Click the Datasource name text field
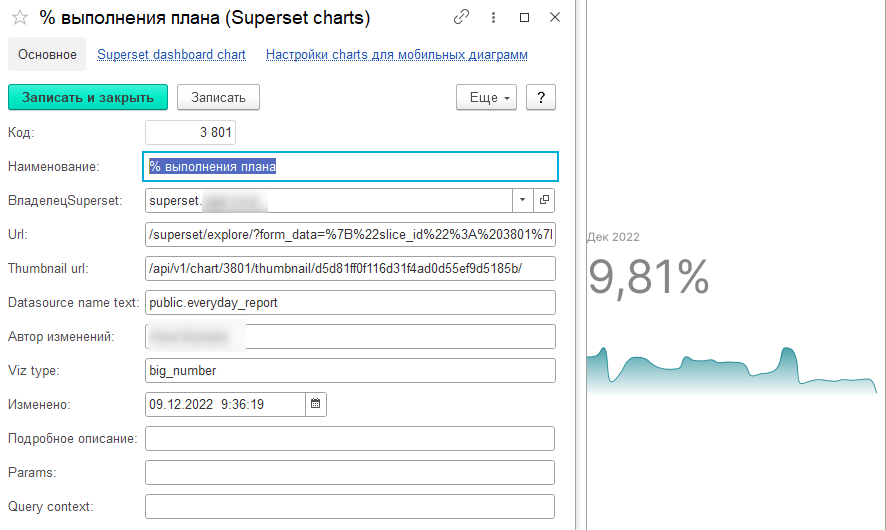 (350, 302)
